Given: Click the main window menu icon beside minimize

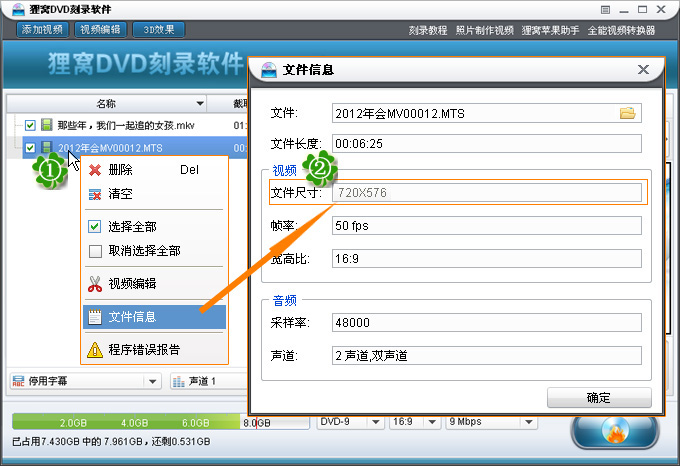Looking at the screenshot, I should tap(606, 10).
